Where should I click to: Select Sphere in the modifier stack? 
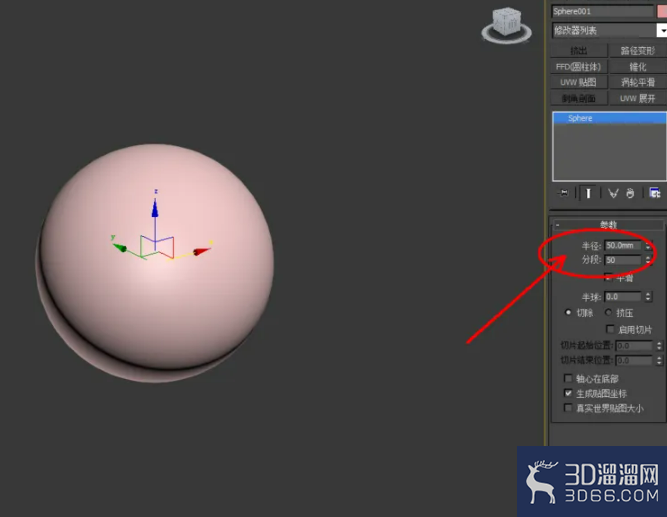click(x=609, y=118)
